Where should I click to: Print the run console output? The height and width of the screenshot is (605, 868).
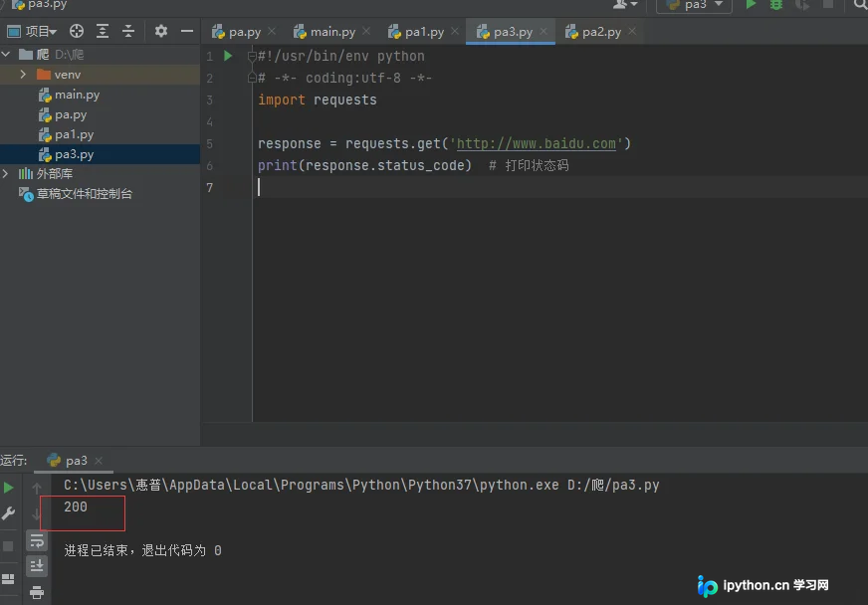click(x=37, y=593)
